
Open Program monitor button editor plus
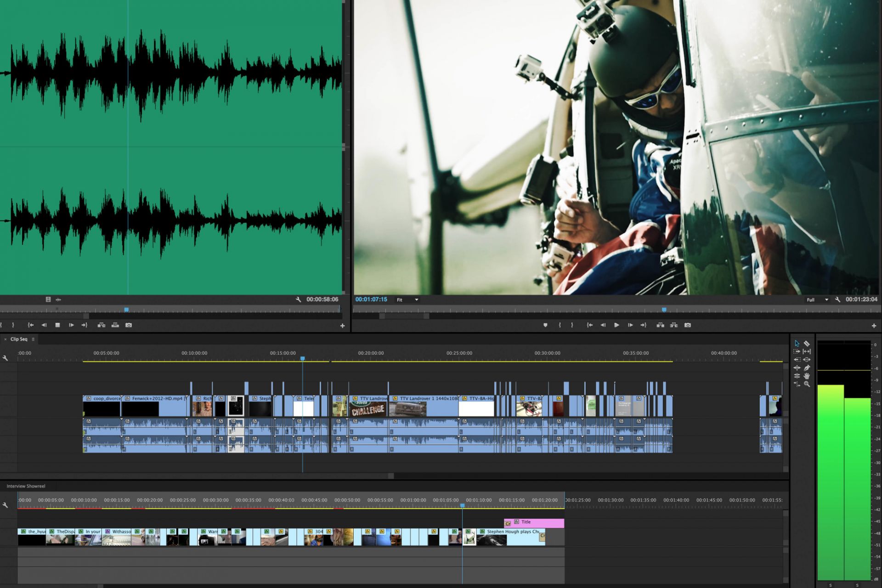(874, 326)
